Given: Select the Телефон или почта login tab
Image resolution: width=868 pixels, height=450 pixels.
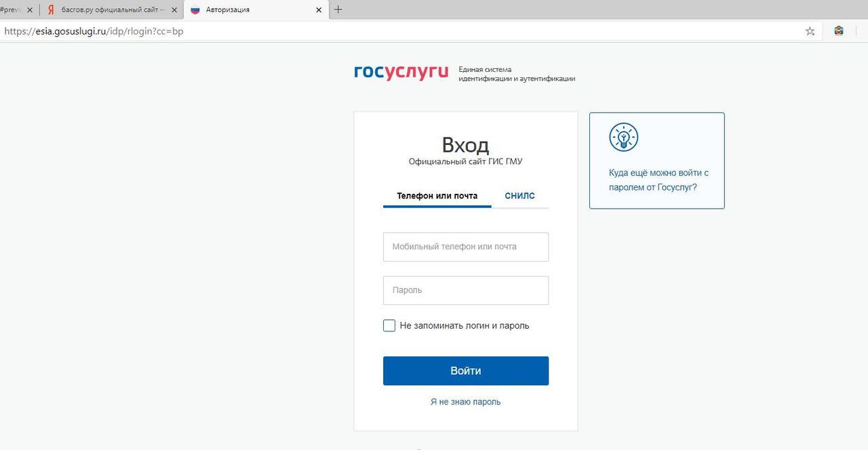Looking at the screenshot, I should pyautogui.click(x=437, y=196).
